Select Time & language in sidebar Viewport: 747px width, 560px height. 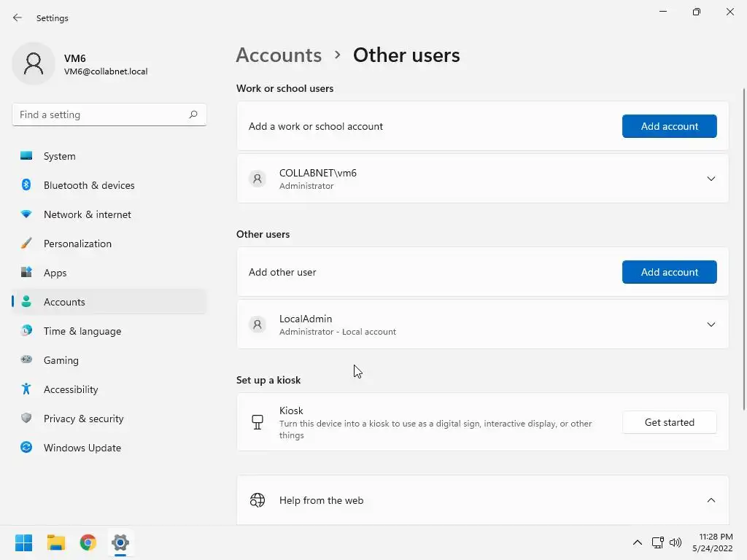[82, 331]
